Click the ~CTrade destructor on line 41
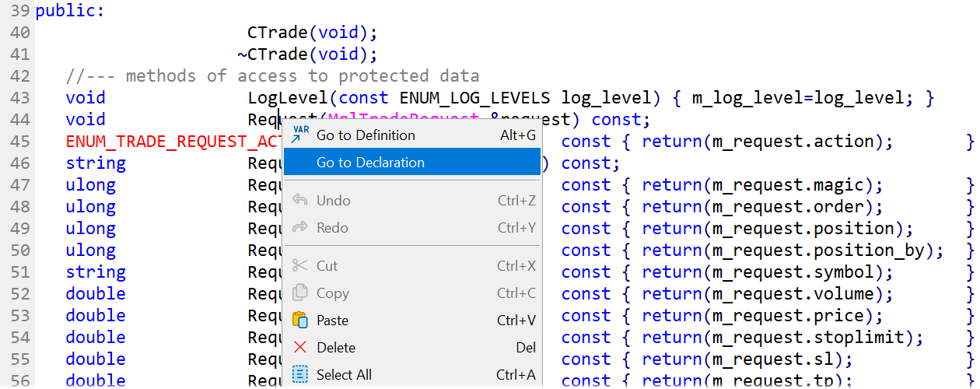Screen dimensions: 980x389 point(272,54)
